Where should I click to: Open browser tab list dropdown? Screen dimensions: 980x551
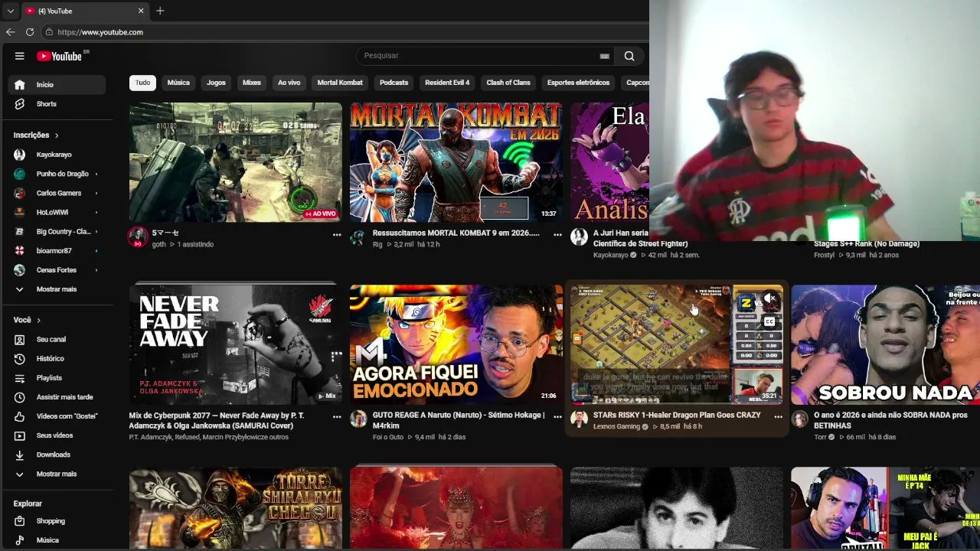pyautogui.click(x=10, y=11)
